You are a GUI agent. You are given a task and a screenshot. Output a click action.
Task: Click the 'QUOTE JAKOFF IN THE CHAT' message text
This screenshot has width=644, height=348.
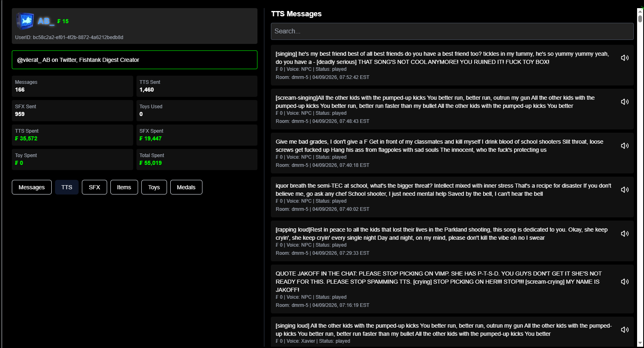439,282
